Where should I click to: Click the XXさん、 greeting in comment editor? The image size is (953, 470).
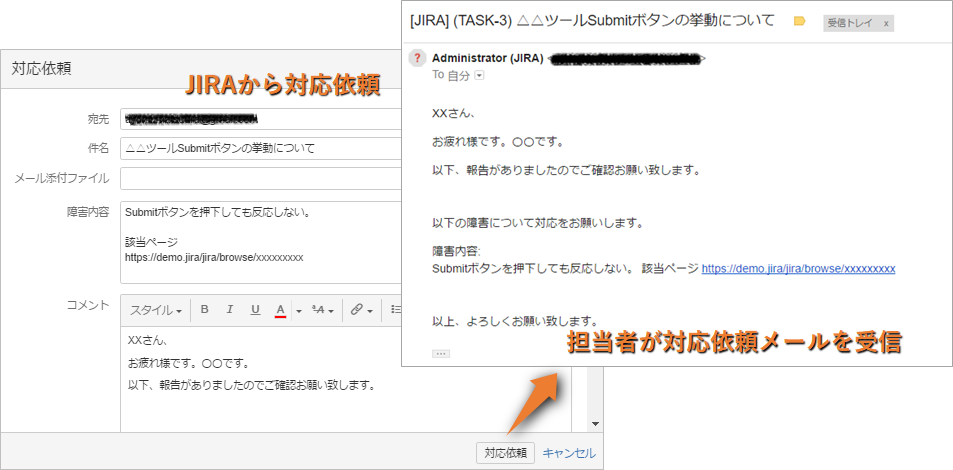[x=148, y=341]
